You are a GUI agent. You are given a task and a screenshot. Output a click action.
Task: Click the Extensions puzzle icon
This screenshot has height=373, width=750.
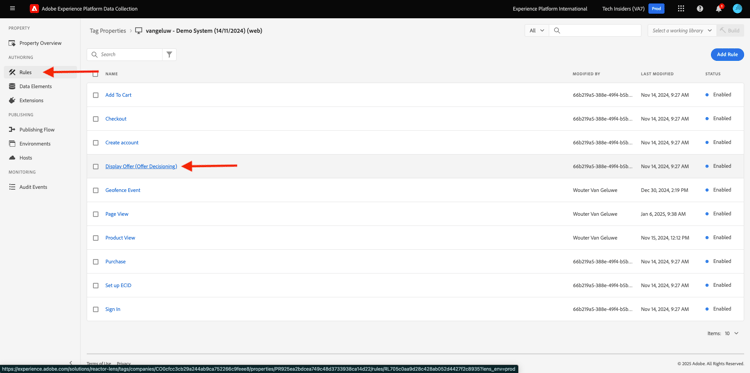pyautogui.click(x=12, y=100)
